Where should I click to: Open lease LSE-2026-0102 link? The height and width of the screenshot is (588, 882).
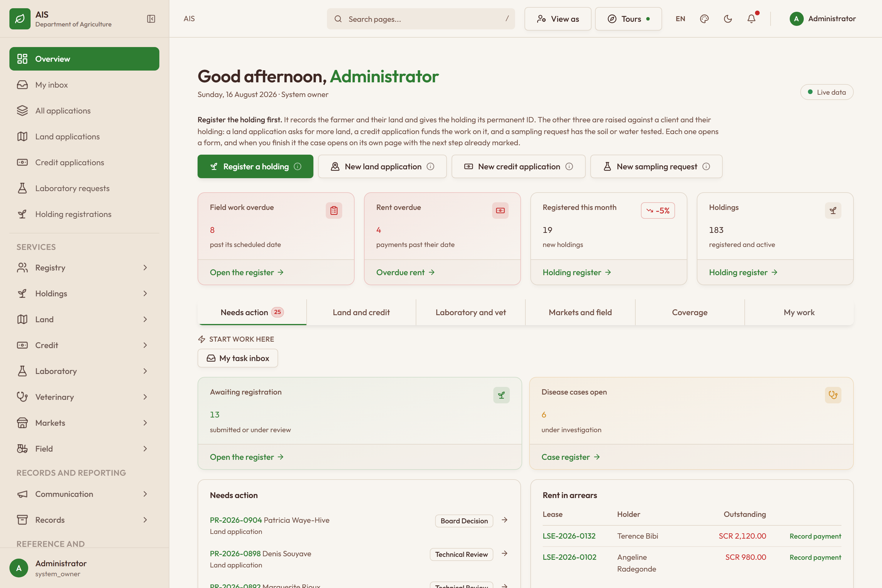coord(569,557)
